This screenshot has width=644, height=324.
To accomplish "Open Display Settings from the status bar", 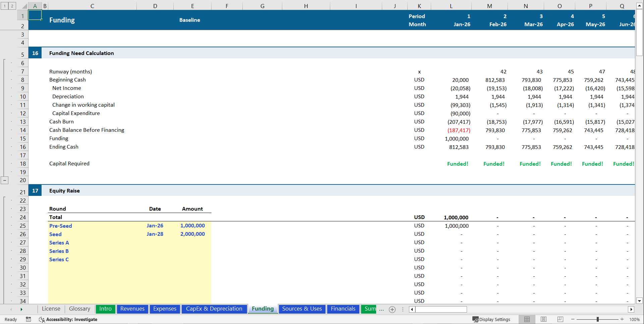I will click(492, 319).
